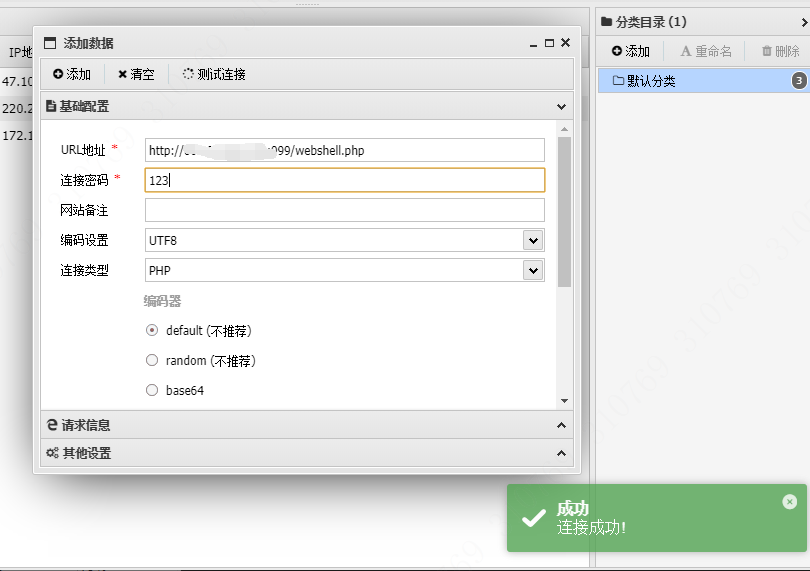Select the base64 encoder option
The image size is (810, 571).
pyautogui.click(x=152, y=390)
